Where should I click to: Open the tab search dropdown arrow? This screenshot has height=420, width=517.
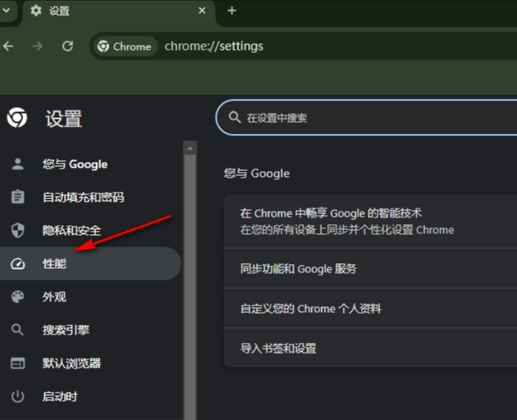tap(6, 10)
